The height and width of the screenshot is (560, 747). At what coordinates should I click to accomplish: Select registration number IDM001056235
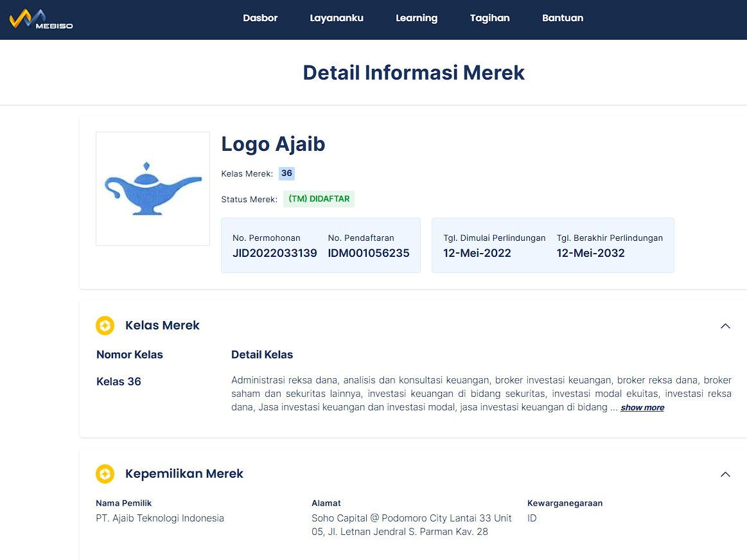pos(369,253)
